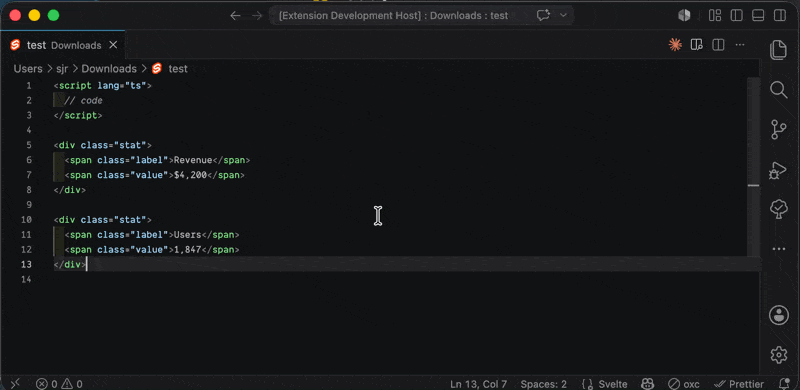Toggle the bottom panel
The image size is (800, 390).
click(758, 15)
